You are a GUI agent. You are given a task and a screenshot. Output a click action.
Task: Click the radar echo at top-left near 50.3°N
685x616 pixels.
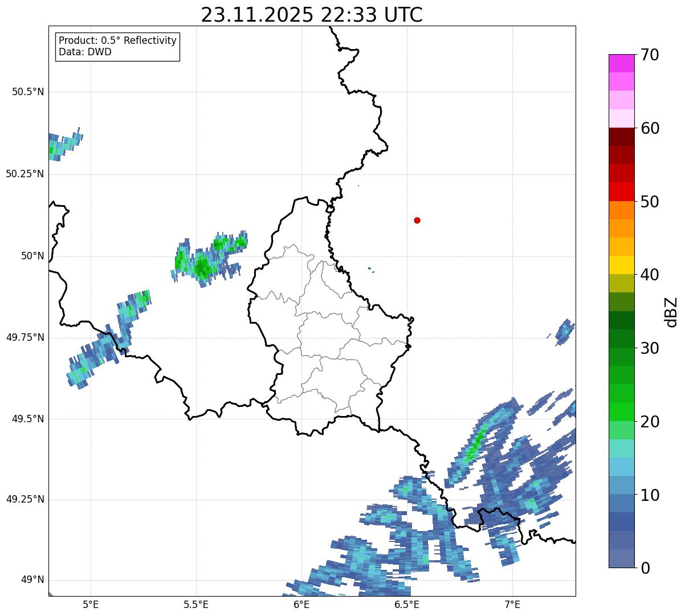click(64, 145)
